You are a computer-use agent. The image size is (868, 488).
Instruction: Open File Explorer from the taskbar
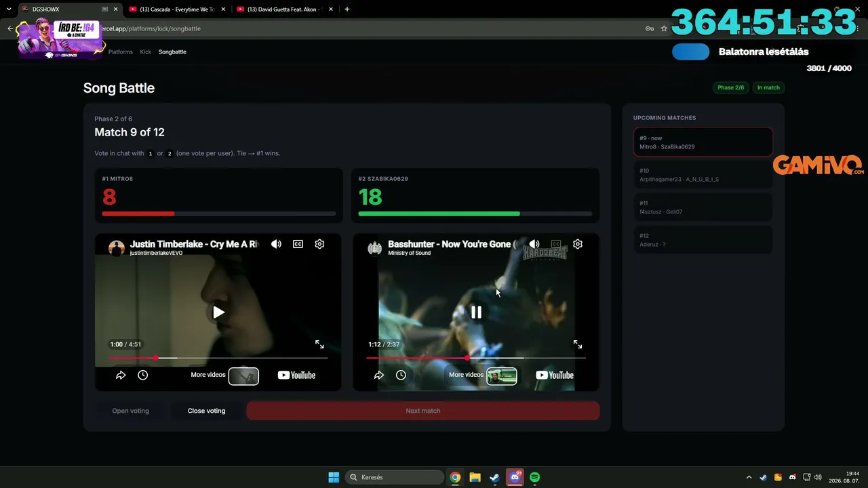(475, 477)
